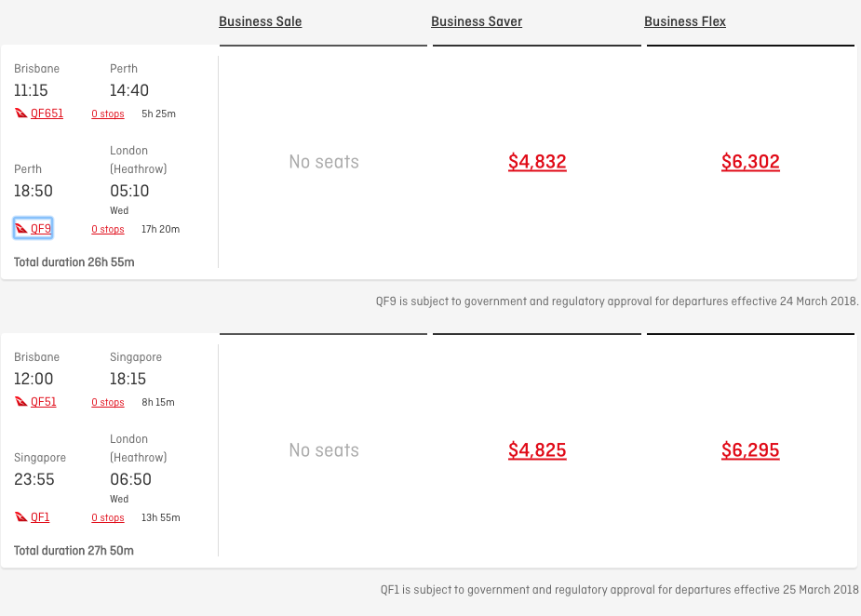Select the $6,295 Business Flex fare
This screenshot has height=616, width=861.
(750, 450)
